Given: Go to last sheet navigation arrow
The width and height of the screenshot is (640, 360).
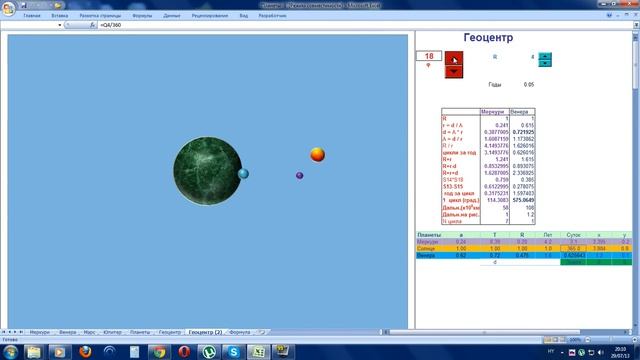Looking at the screenshot, I should click(21, 332).
